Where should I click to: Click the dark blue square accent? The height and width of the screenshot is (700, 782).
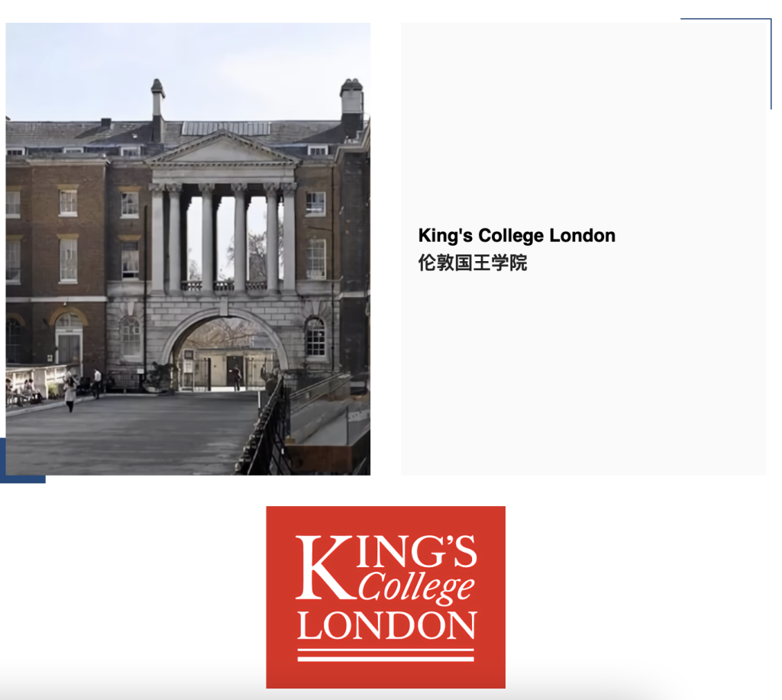tap(22, 461)
